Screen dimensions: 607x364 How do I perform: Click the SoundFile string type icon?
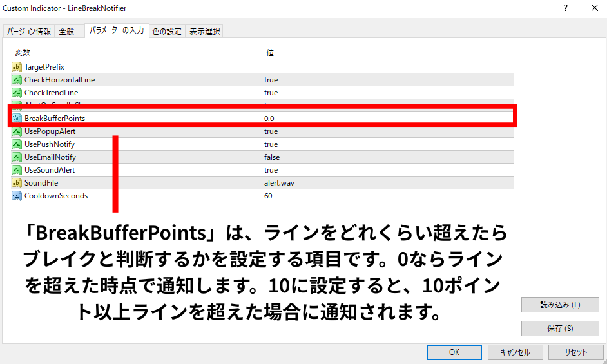17,183
